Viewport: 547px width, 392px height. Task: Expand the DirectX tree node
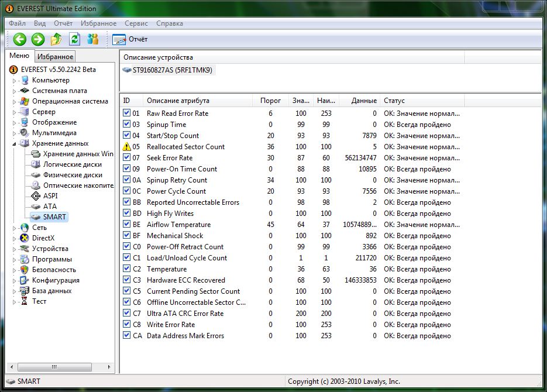tap(14, 238)
